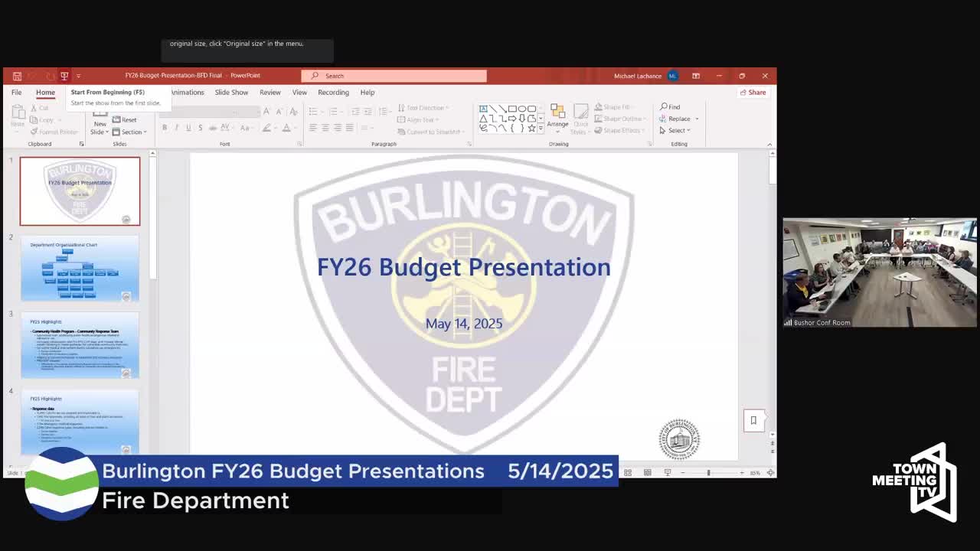Toggle Underline formatting
Image resolution: width=980 pixels, height=551 pixels.
[188, 127]
